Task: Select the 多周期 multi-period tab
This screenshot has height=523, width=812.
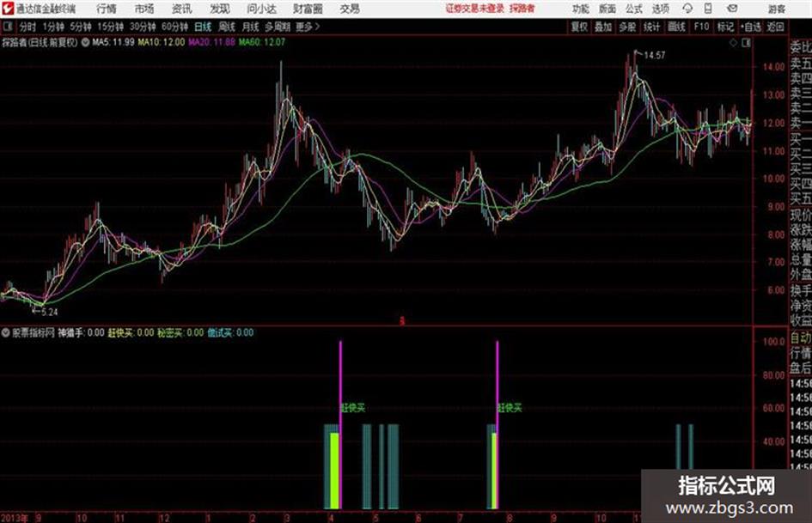Action: point(278,27)
